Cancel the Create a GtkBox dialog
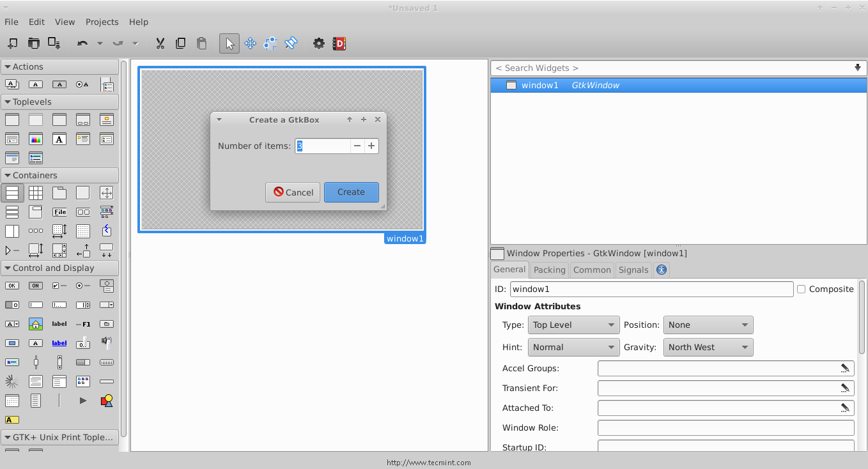The image size is (868, 469). (x=293, y=192)
